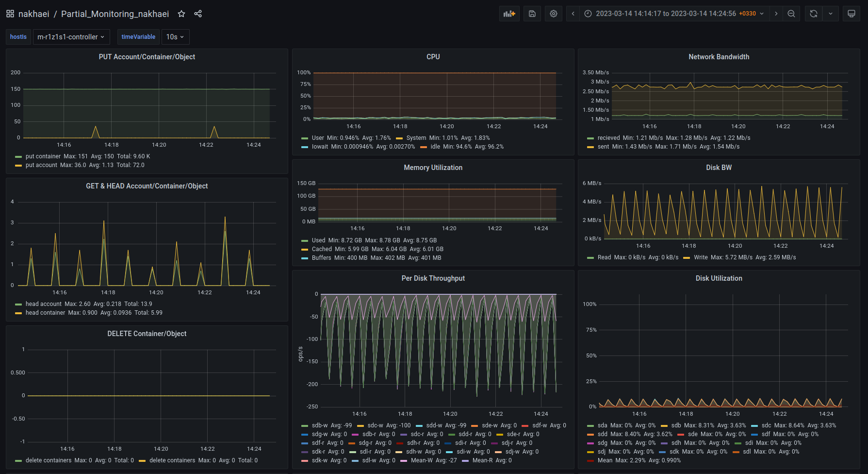The height and width of the screenshot is (474, 868).
Task: Open the dashboard search grid icon
Action: tap(10, 14)
